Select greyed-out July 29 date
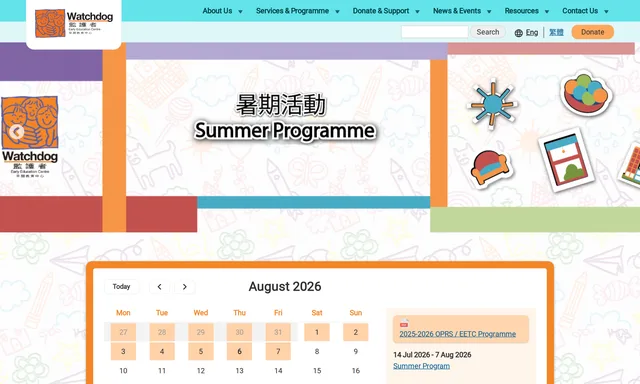Viewport: 640px width, 384px height. pyautogui.click(x=201, y=332)
